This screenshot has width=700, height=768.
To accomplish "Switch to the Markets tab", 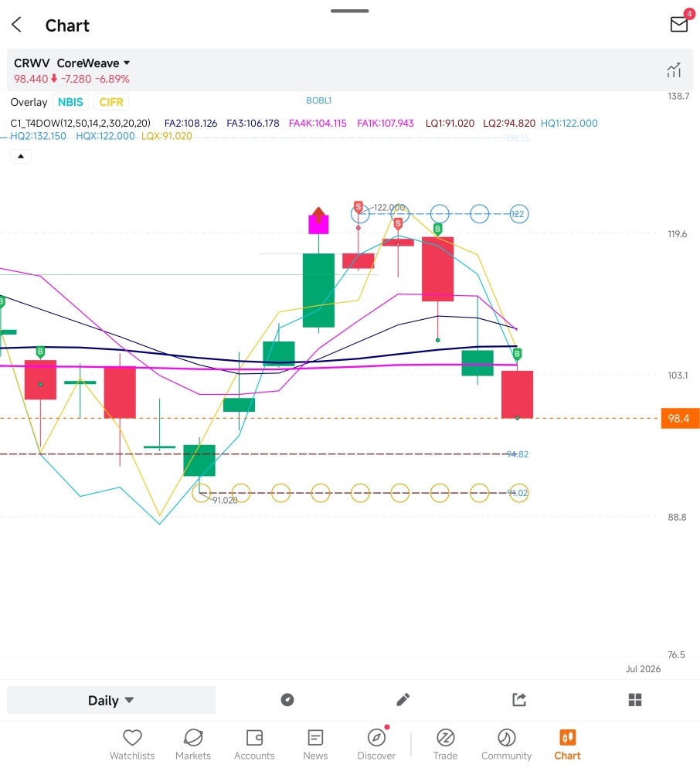I will point(193,745).
